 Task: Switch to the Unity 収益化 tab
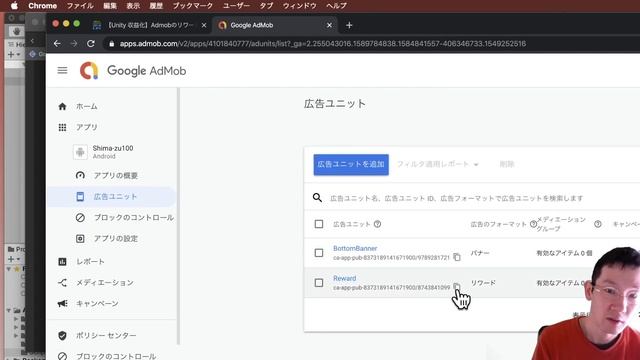pos(149,25)
